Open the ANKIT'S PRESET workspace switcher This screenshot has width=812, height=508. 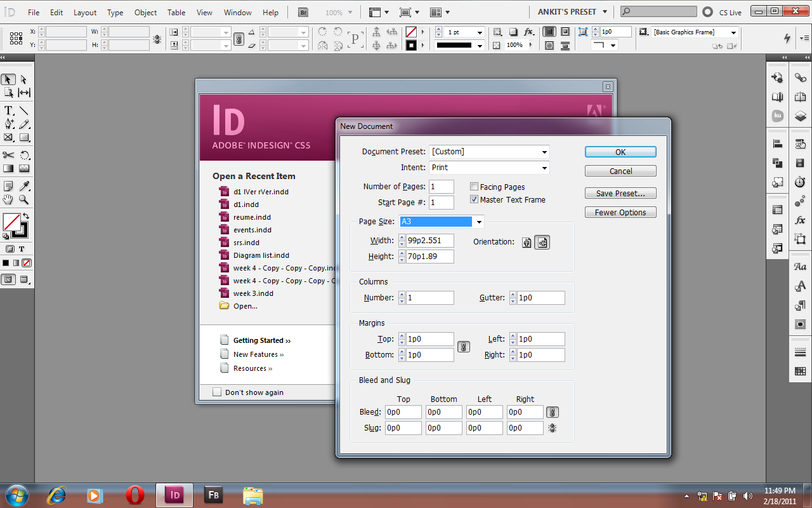point(572,12)
